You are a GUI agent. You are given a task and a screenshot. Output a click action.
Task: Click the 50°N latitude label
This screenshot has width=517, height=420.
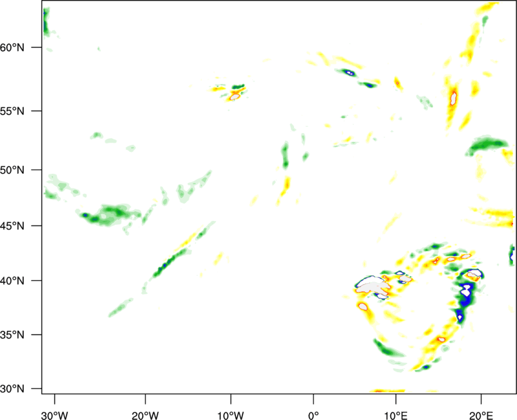(12, 171)
